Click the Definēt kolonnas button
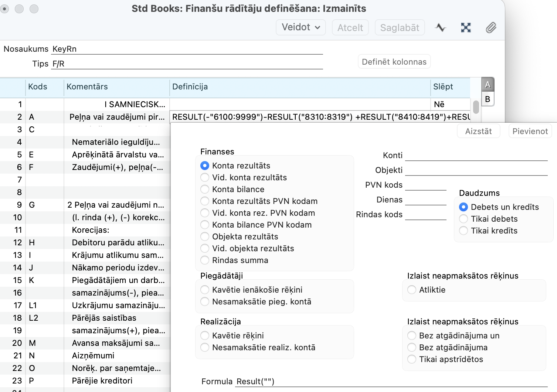557x392 pixels. pos(394,62)
